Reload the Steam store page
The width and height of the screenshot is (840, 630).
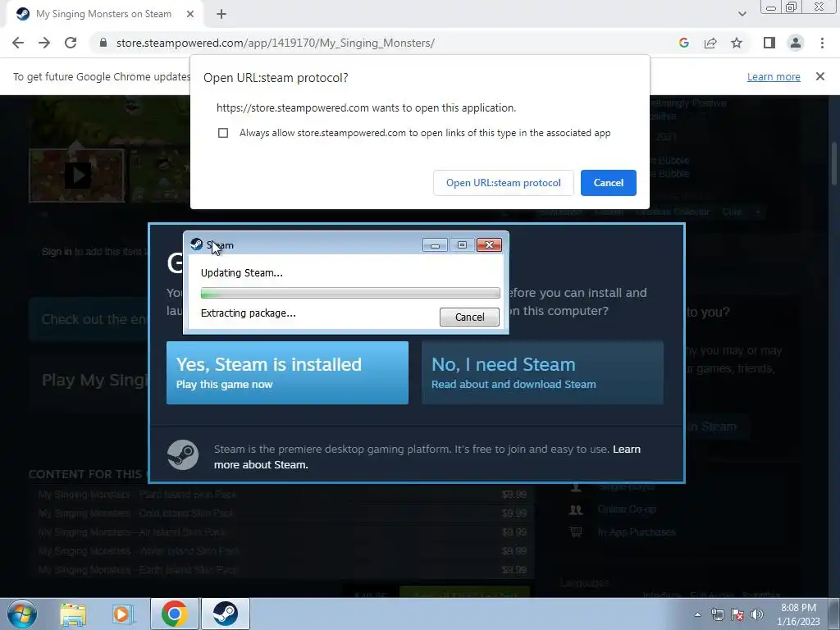[x=71, y=43]
